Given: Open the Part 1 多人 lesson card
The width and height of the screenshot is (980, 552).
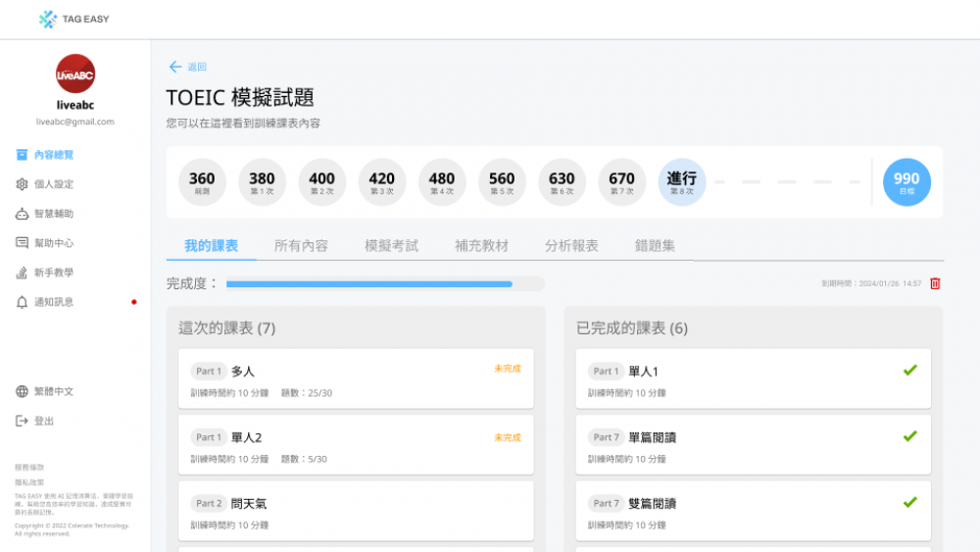Looking at the screenshot, I should point(356,378).
